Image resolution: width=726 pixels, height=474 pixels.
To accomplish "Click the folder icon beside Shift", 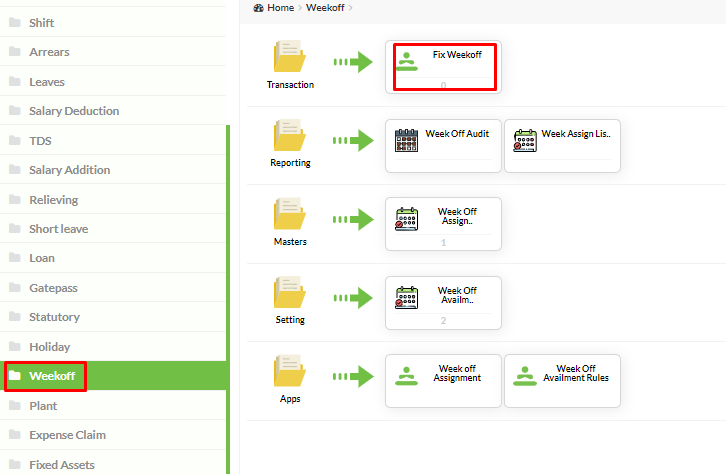I will pyautogui.click(x=15, y=22).
